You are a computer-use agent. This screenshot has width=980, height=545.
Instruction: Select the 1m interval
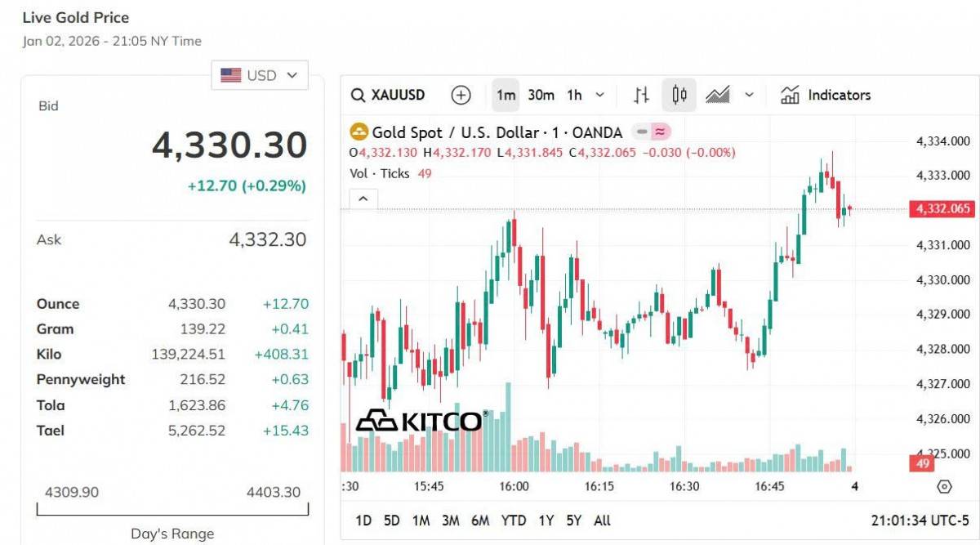(506, 96)
